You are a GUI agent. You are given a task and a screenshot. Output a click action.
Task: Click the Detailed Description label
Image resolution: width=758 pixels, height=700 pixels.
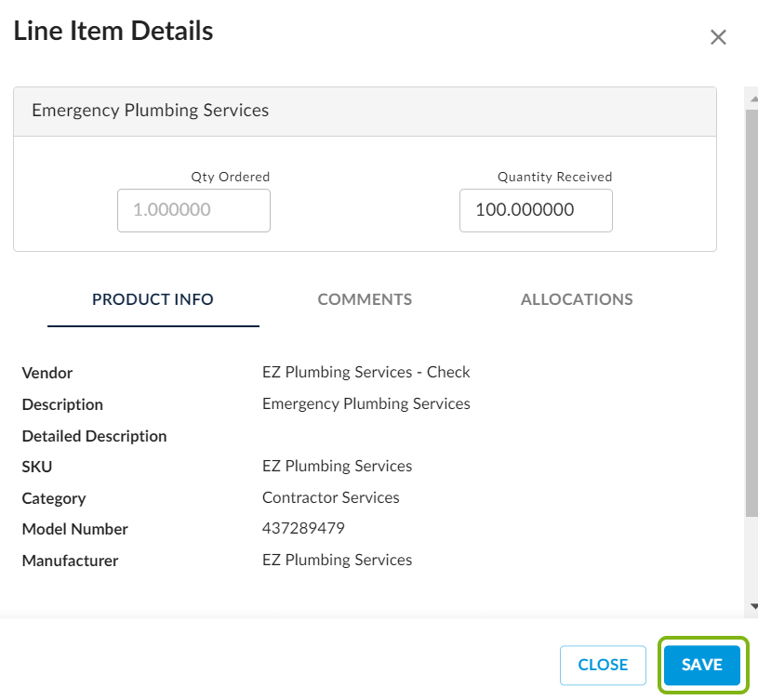click(x=94, y=436)
